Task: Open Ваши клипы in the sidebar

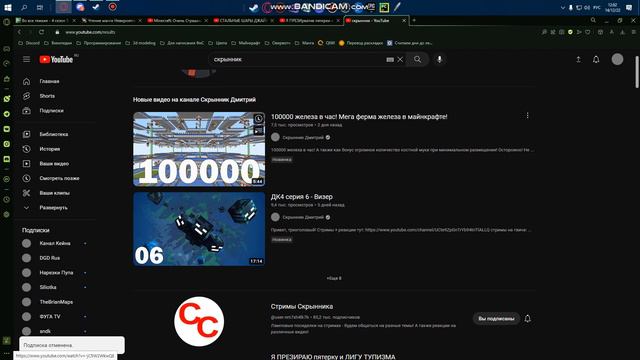Action: [54, 193]
